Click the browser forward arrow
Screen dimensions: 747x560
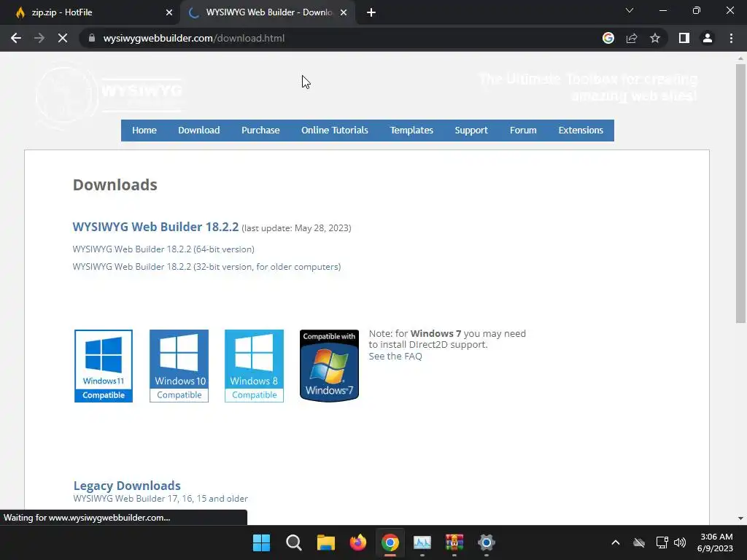click(39, 38)
